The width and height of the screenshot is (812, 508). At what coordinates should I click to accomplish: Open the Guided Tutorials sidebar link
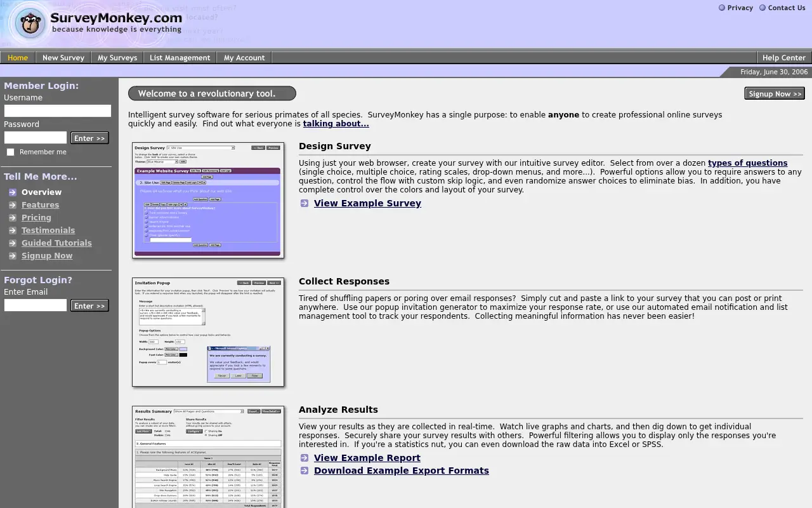click(x=56, y=243)
